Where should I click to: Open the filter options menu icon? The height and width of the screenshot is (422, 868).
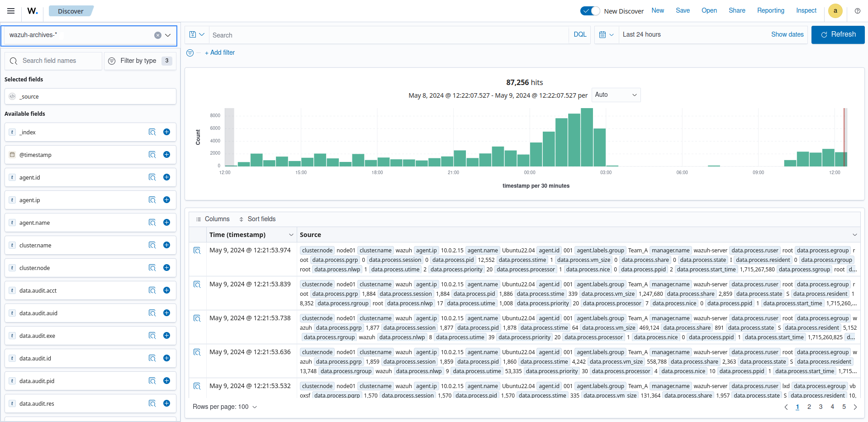pos(190,53)
